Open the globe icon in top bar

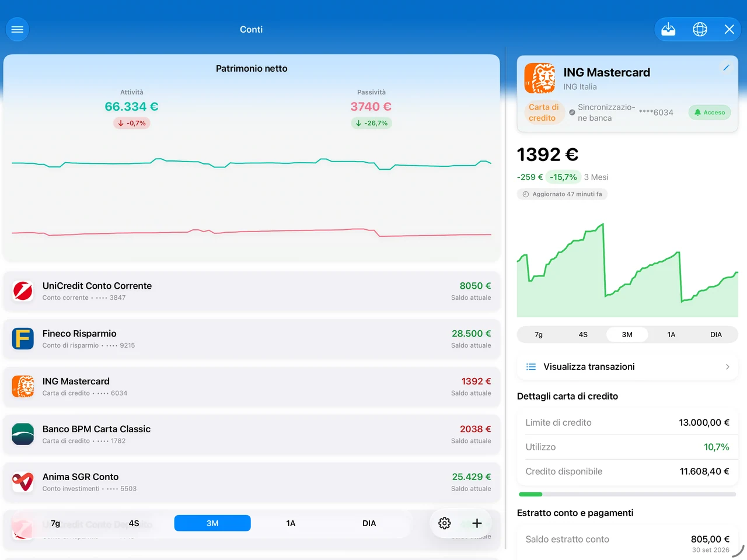[700, 29]
